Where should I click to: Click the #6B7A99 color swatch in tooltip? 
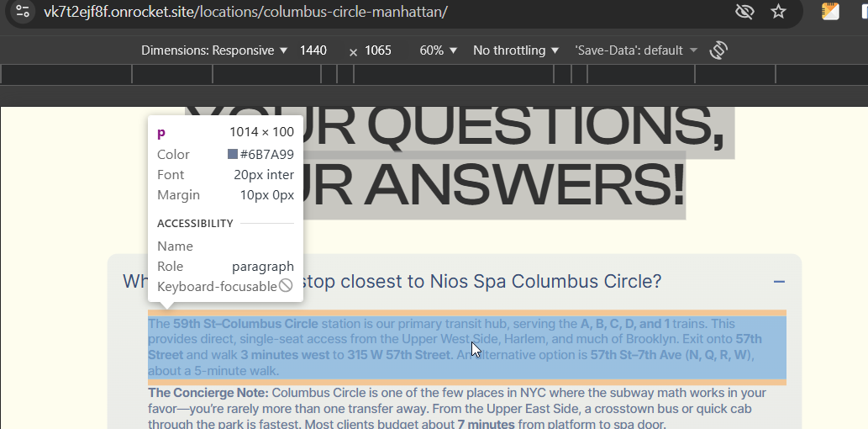pos(233,154)
